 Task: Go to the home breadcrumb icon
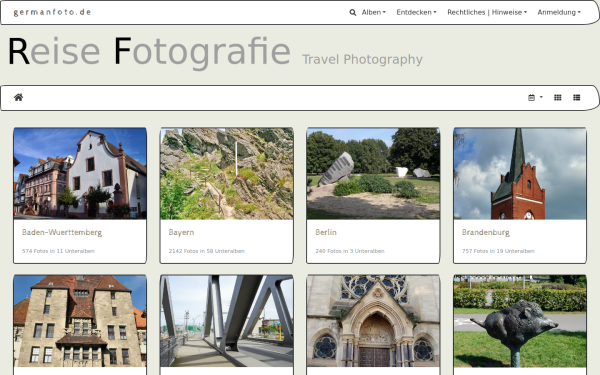[18, 97]
